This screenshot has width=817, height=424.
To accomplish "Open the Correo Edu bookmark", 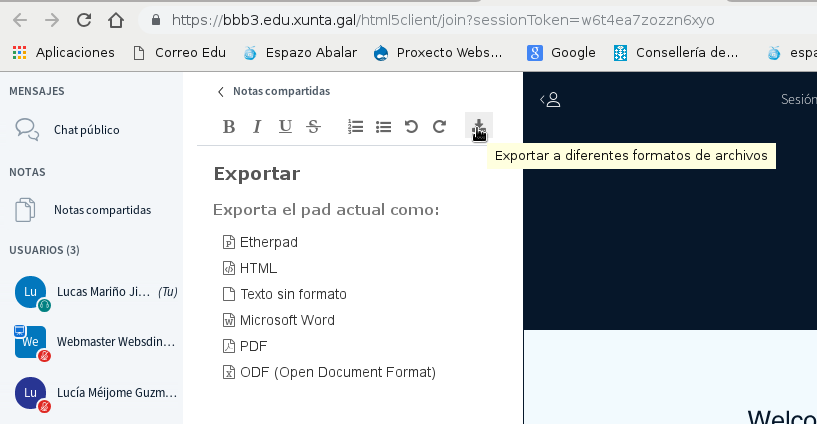I will tap(180, 53).
